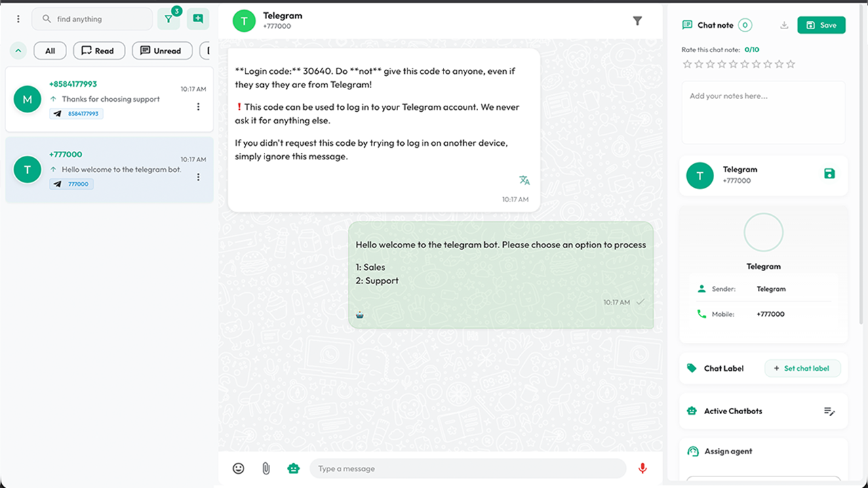Download the chat note
Screen dimensions: 868x488
(785, 25)
